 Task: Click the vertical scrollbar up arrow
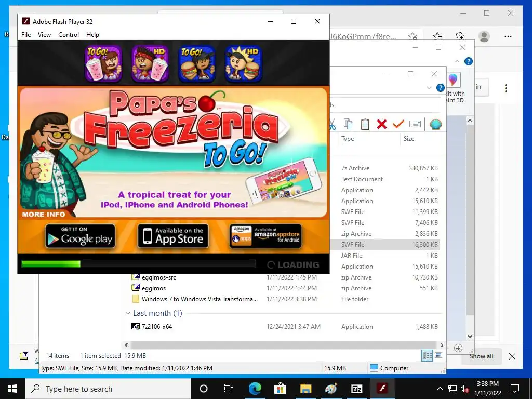pyautogui.click(x=470, y=121)
